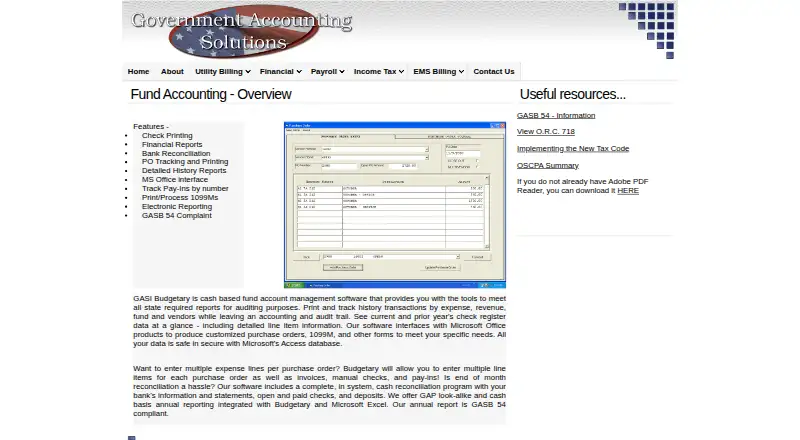Expand the Utility Billing dropdown arrow
This screenshot has height=440, width=800.
click(x=248, y=72)
